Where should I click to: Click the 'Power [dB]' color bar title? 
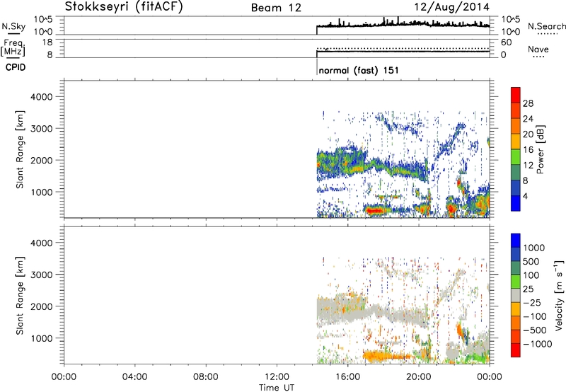[540, 149]
